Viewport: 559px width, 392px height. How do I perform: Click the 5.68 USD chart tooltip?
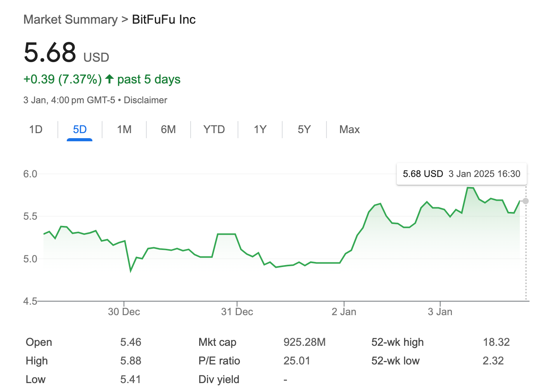click(462, 174)
